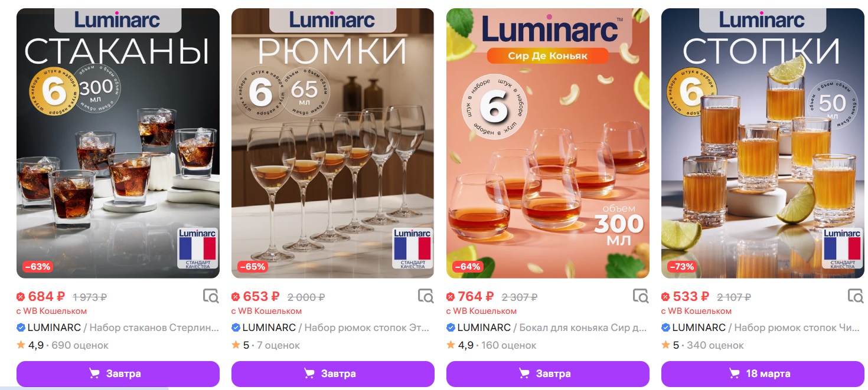Add Стаканы 300 мл set to cart
The height and width of the screenshot is (390, 868).
(118, 374)
